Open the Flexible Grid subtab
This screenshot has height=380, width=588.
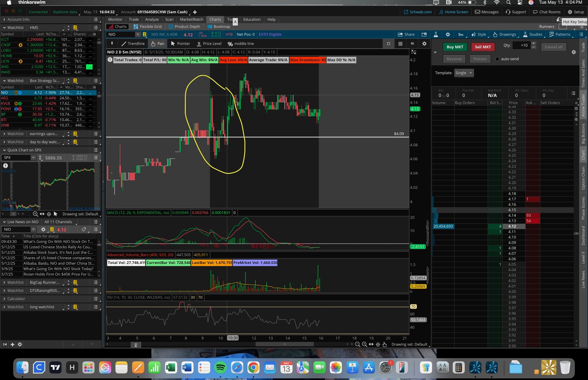point(147,27)
